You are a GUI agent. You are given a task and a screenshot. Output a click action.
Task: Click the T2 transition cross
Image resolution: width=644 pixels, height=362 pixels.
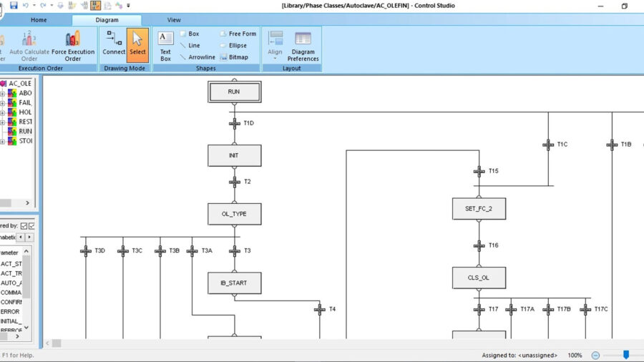235,182
